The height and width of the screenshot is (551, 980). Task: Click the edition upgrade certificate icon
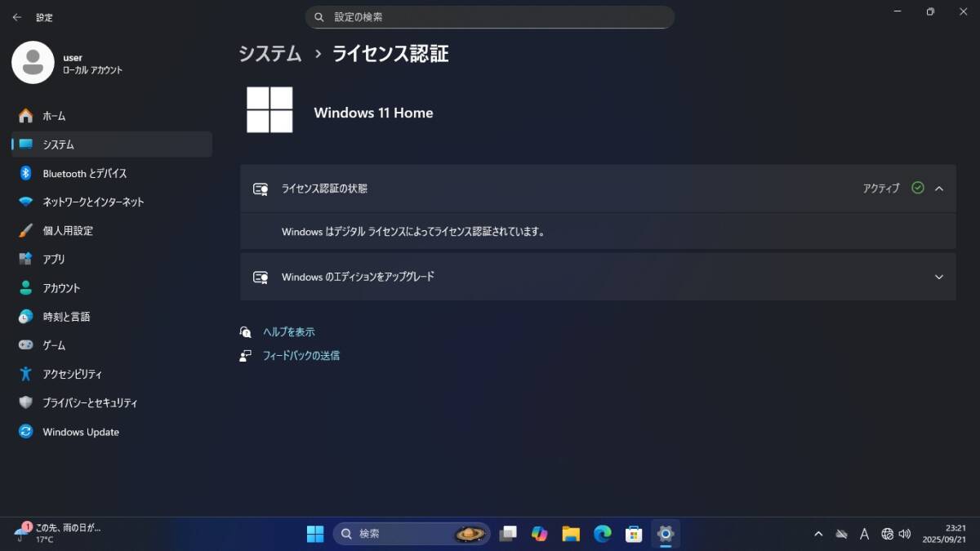[x=261, y=277]
